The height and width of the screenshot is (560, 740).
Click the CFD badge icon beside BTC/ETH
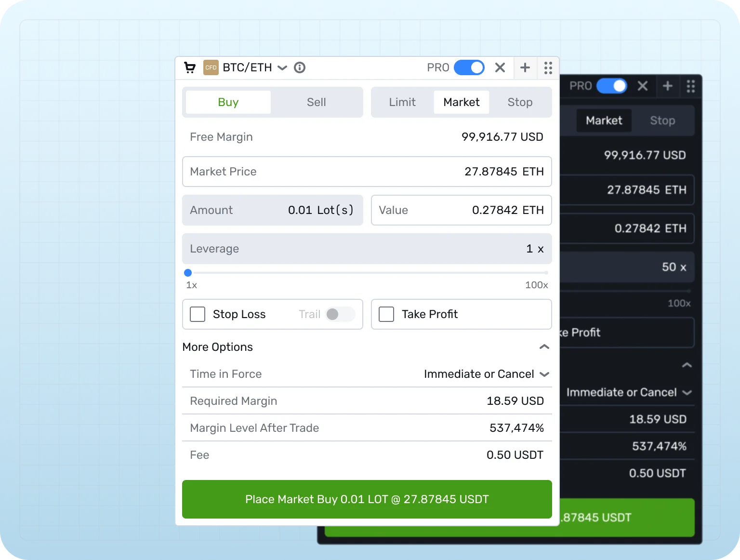click(211, 67)
